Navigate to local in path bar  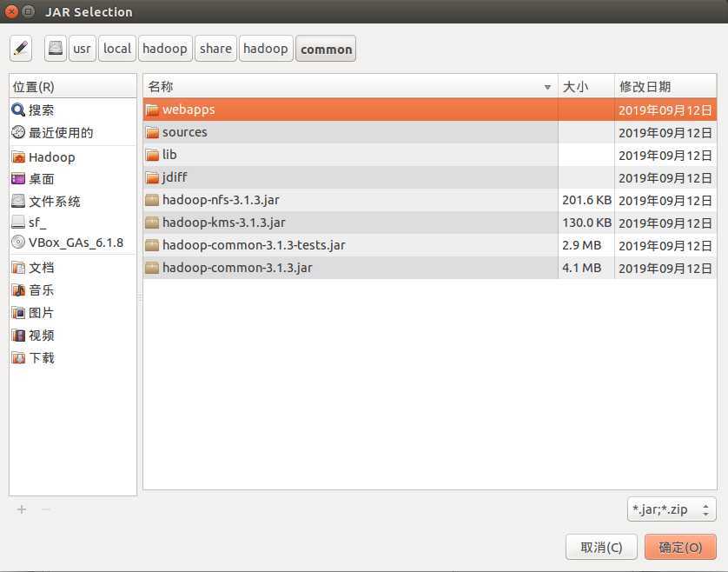(117, 49)
